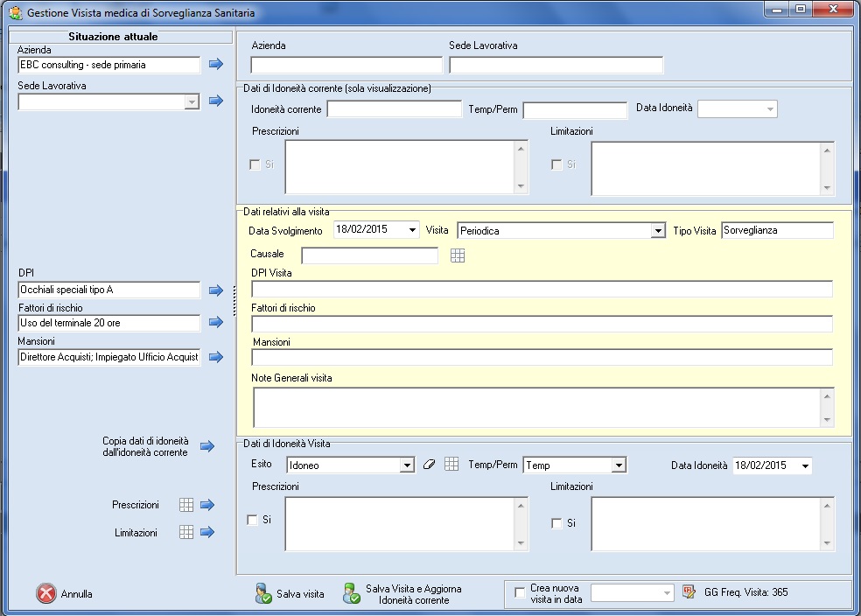Click the DPI Visita input field
This screenshot has width=861, height=616.
[x=542, y=290]
